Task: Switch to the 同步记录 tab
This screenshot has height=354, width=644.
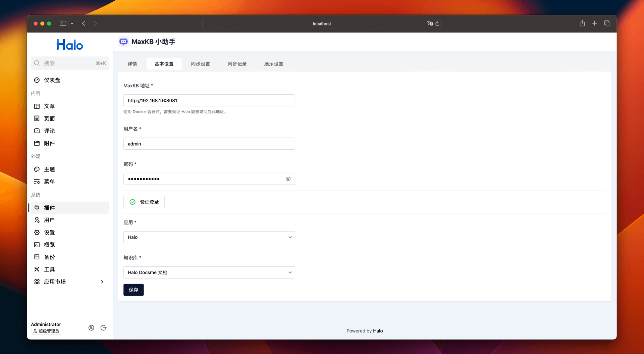Action: click(x=237, y=64)
